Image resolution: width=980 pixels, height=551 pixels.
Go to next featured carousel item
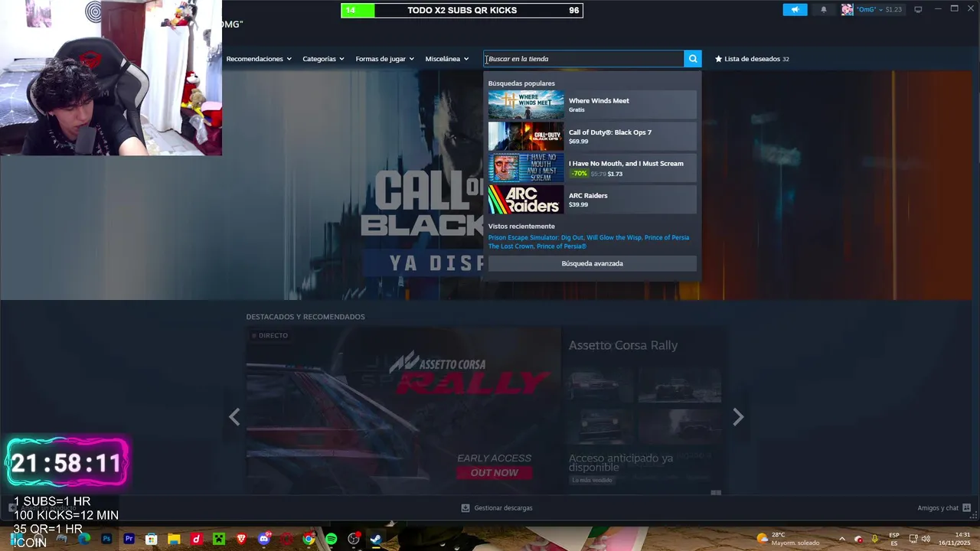click(x=738, y=417)
